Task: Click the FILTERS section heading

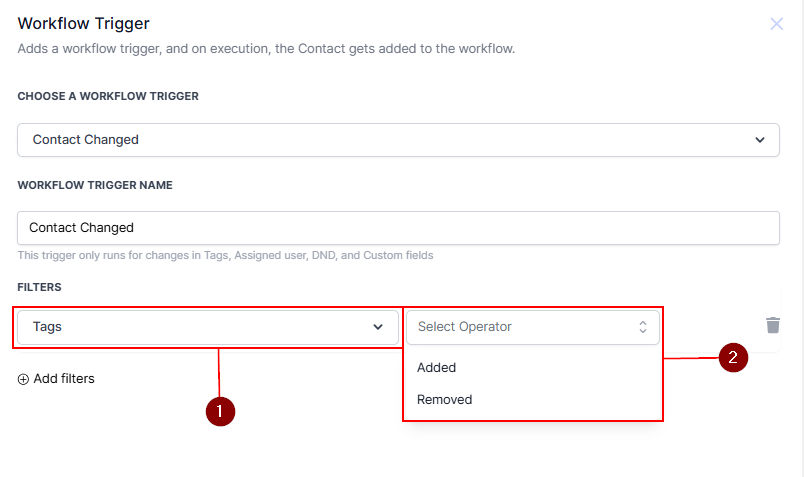Action: pyautogui.click(x=40, y=287)
